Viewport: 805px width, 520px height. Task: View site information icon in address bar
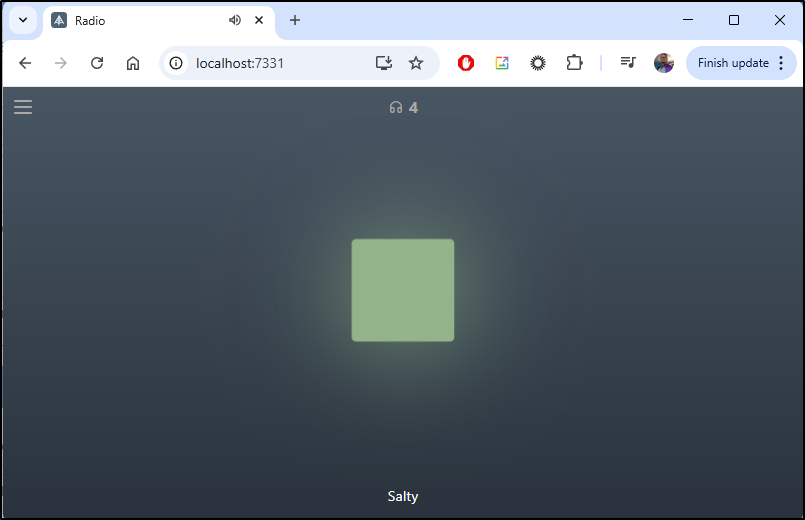pyautogui.click(x=176, y=63)
